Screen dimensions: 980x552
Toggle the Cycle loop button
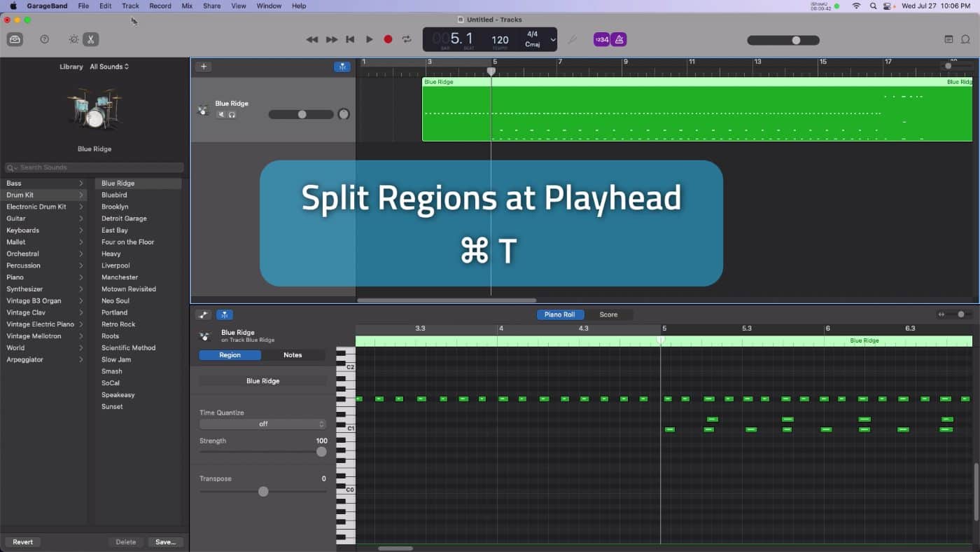pyautogui.click(x=407, y=39)
